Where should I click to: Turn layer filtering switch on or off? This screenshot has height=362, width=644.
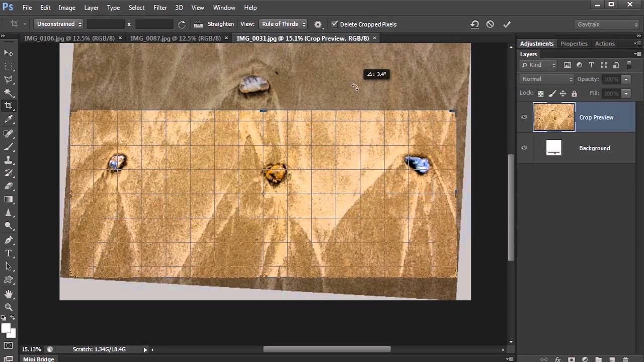tap(629, 65)
